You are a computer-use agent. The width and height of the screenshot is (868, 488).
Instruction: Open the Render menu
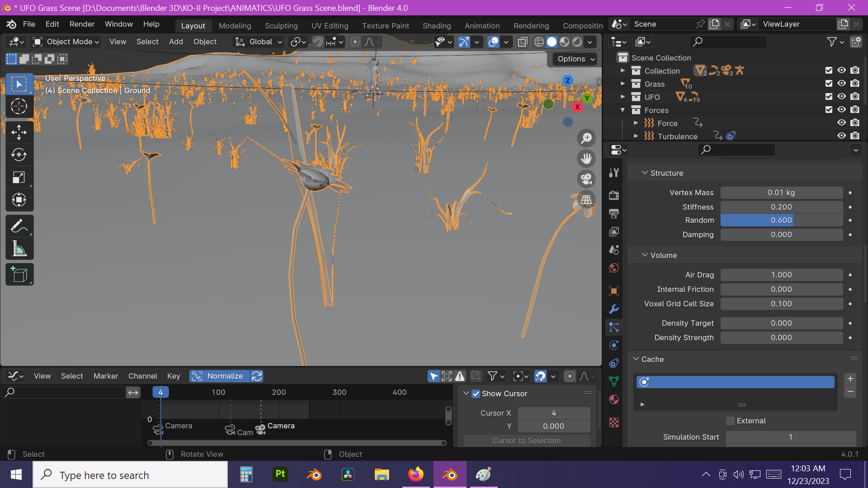click(x=82, y=24)
